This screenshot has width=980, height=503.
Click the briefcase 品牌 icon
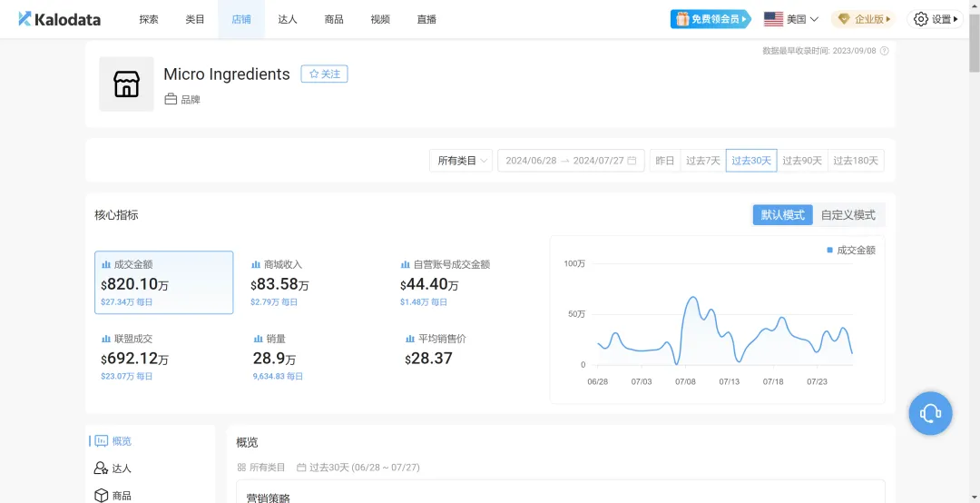(x=171, y=100)
